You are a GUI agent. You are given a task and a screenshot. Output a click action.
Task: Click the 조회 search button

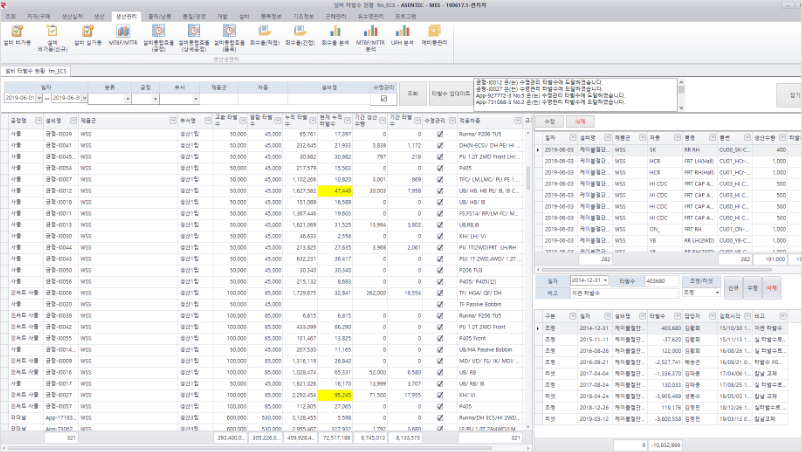coord(412,94)
